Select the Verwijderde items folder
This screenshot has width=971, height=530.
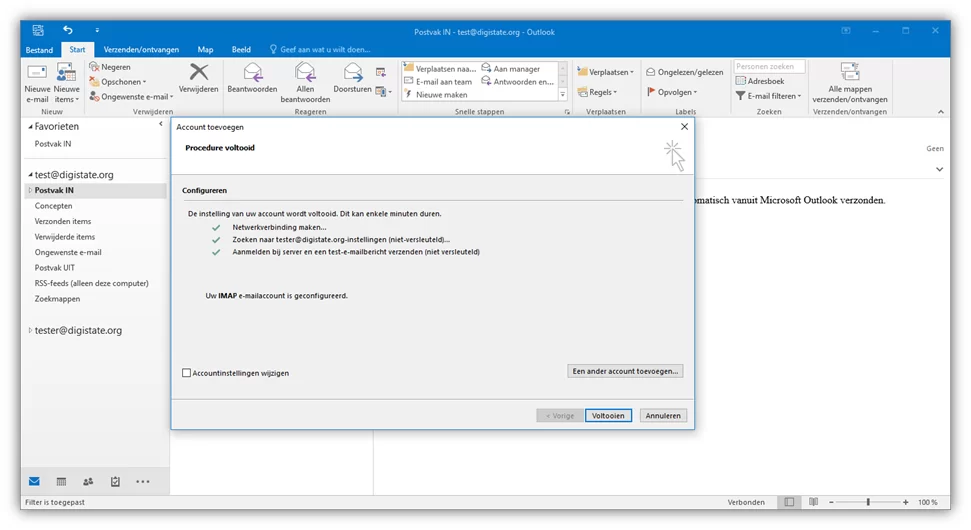click(x=64, y=237)
